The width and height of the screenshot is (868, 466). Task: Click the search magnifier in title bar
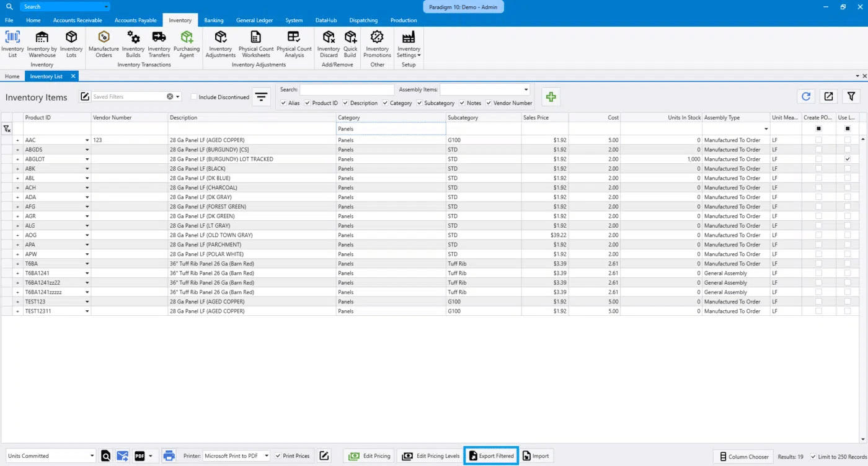coord(9,7)
